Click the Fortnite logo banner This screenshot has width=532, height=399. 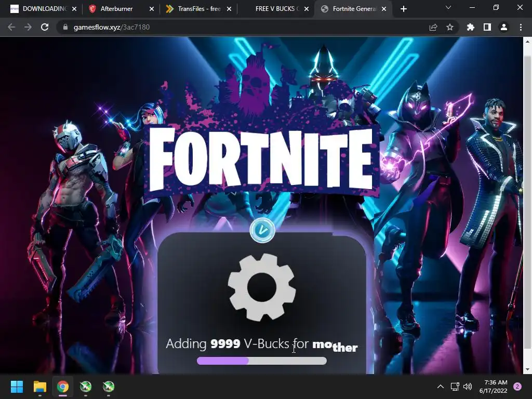pyautogui.click(x=262, y=160)
